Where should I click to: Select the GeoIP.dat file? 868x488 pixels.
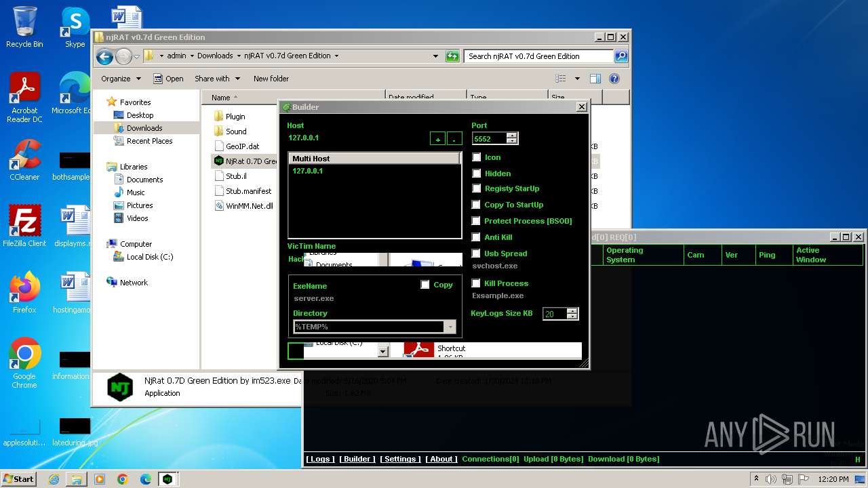pyautogui.click(x=237, y=146)
